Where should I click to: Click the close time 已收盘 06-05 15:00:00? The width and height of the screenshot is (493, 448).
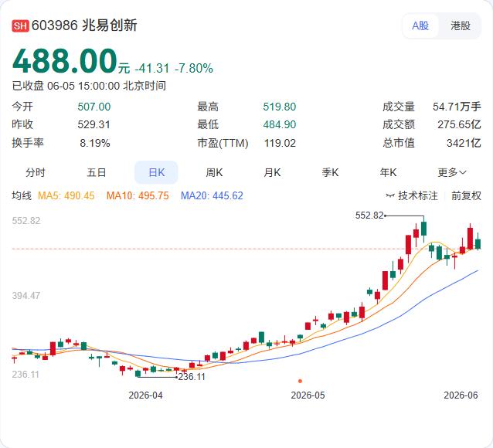(66, 86)
